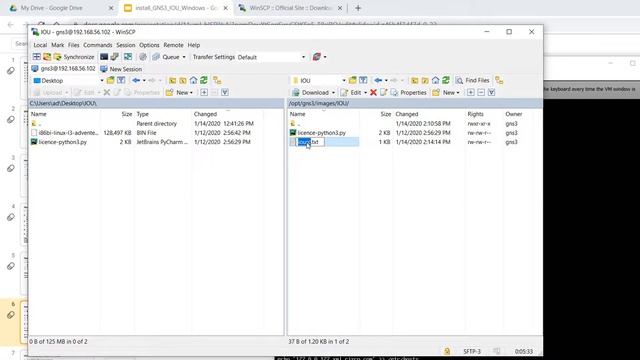
Task: Open the New Session tab
Action: (x=121, y=69)
